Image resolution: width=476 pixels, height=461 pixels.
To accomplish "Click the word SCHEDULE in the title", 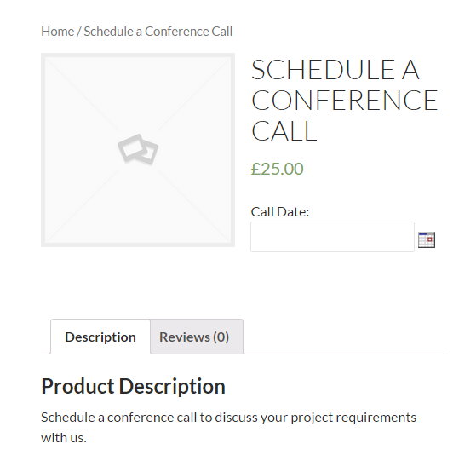I will point(323,70).
